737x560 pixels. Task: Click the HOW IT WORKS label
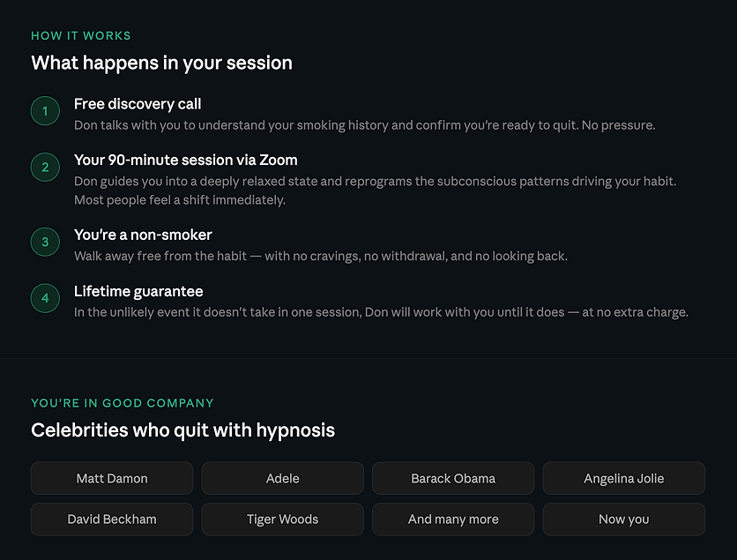point(81,36)
